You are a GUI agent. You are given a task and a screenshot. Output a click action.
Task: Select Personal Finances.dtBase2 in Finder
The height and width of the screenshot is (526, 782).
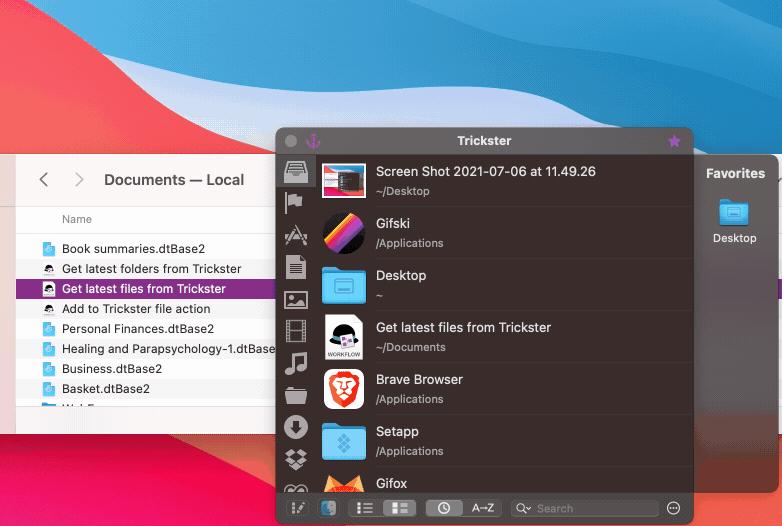pyautogui.click(x=138, y=329)
